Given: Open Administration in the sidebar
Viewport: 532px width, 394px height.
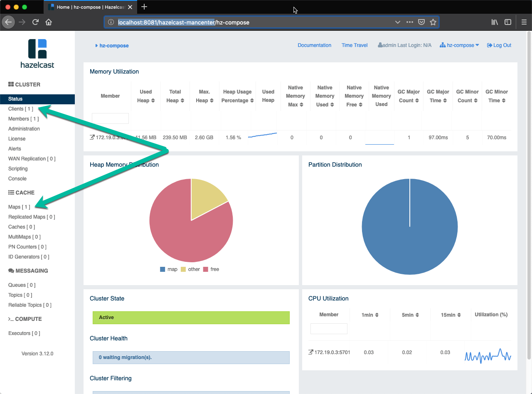Looking at the screenshot, I should (x=24, y=129).
